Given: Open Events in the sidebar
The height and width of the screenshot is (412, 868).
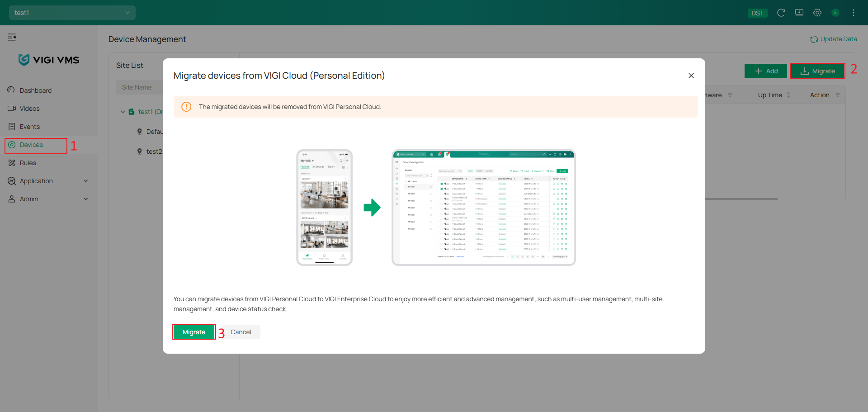Looking at the screenshot, I should click(x=49, y=127).
